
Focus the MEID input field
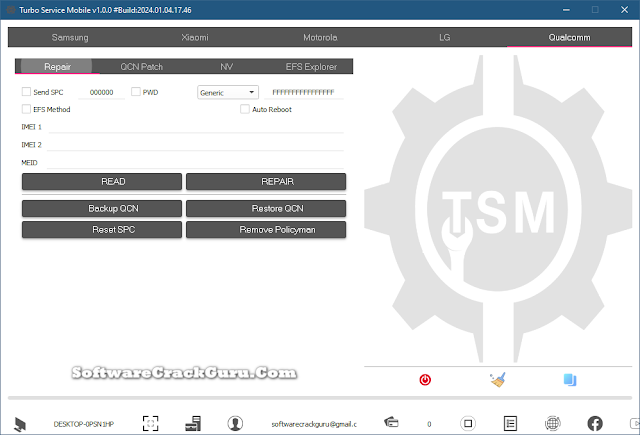(195, 163)
